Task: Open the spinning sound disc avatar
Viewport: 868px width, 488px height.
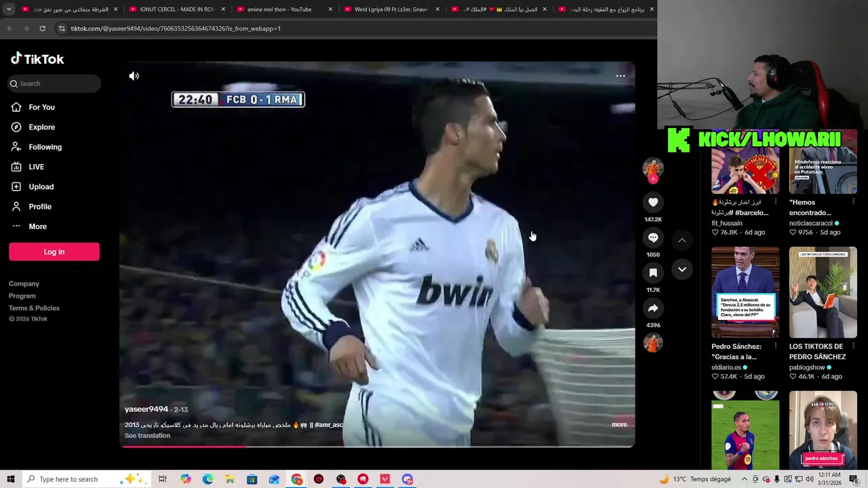Action: pyautogui.click(x=653, y=342)
